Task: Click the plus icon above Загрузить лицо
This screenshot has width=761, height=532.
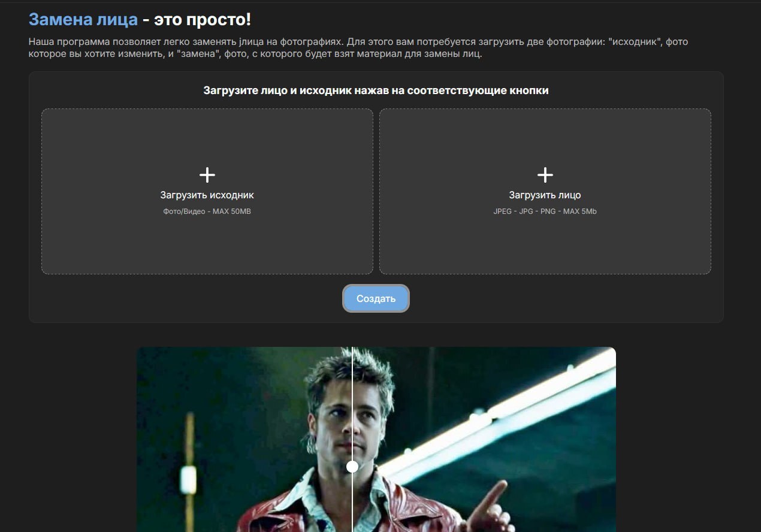Action: [545, 175]
